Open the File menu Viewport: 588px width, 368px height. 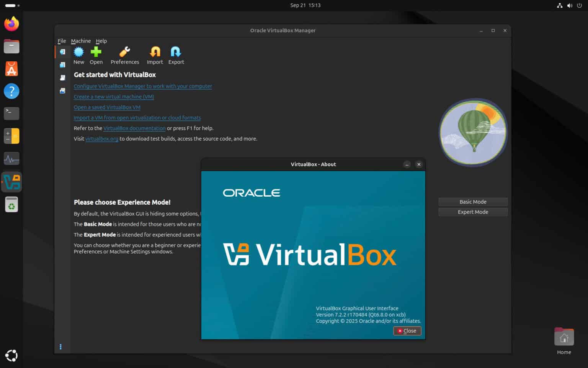click(62, 41)
